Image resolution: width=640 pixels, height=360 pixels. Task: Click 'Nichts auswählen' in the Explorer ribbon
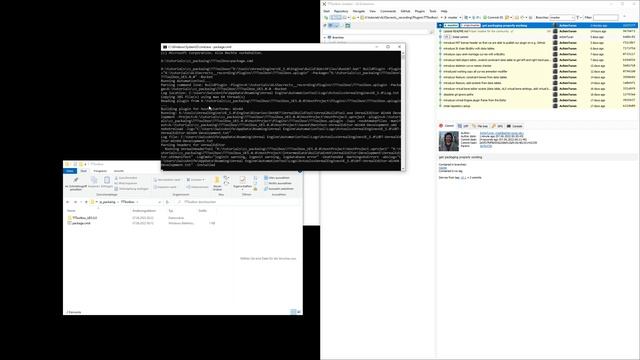(277, 183)
